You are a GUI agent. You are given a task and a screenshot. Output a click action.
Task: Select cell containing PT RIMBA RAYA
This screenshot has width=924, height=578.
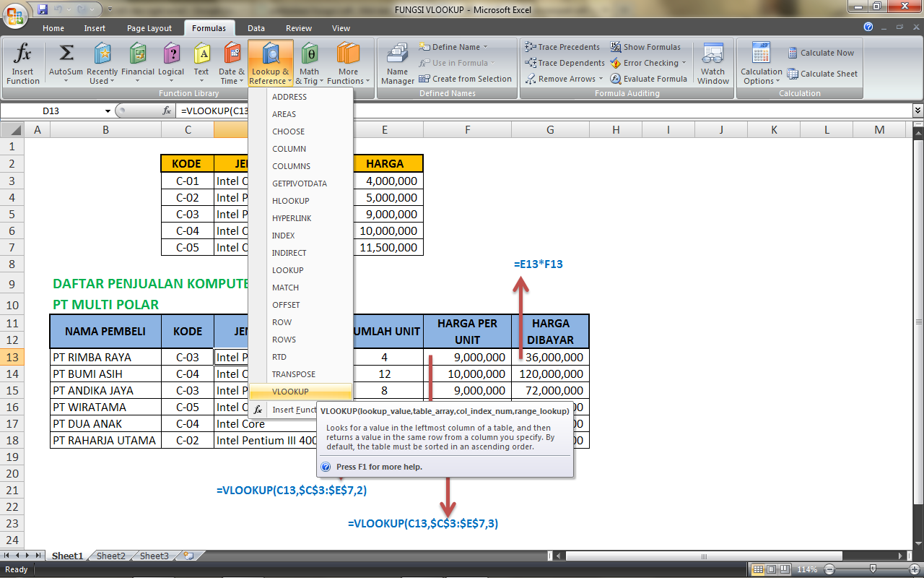(x=105, y=357)
